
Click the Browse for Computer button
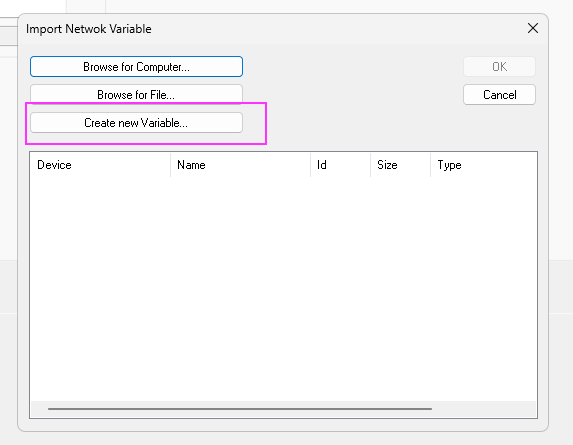tap(136, 66)
